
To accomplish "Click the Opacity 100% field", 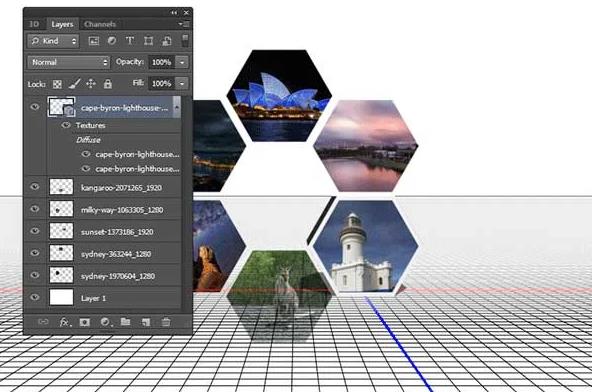I will [162, 62].
